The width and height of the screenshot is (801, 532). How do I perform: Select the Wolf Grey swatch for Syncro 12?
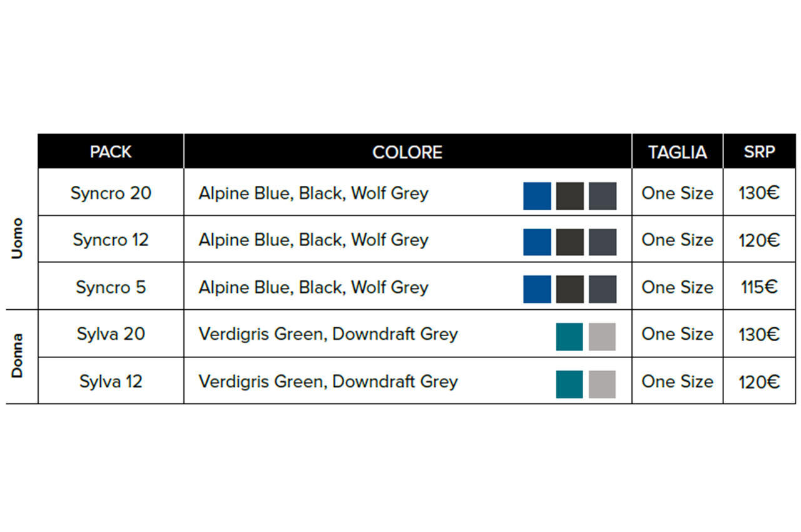(603, 242)
